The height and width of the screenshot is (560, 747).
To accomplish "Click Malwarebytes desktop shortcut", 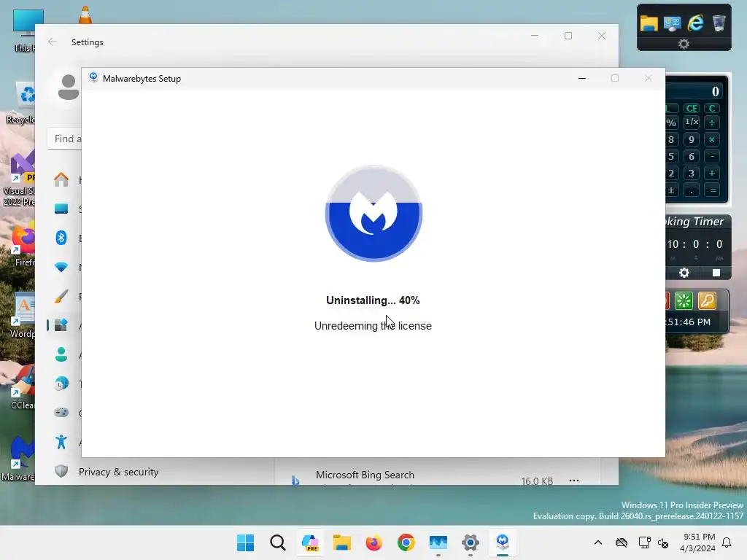I will click(18, 458).
